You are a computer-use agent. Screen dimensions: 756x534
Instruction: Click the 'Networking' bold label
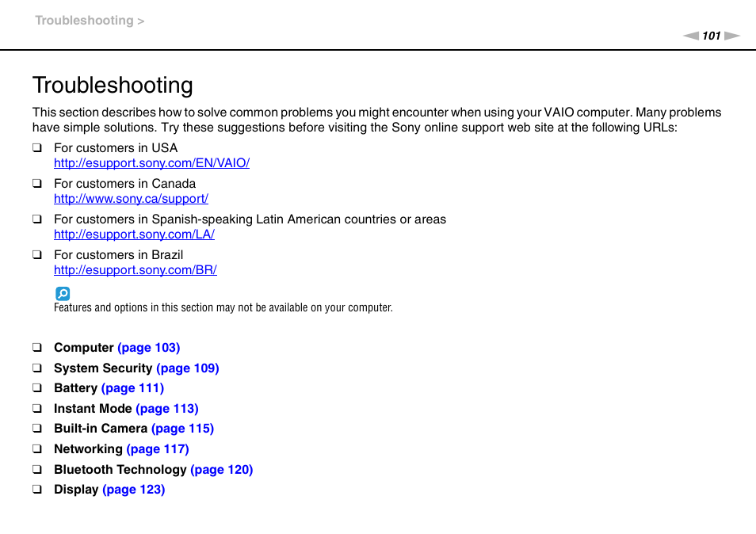tap(88, 449)
